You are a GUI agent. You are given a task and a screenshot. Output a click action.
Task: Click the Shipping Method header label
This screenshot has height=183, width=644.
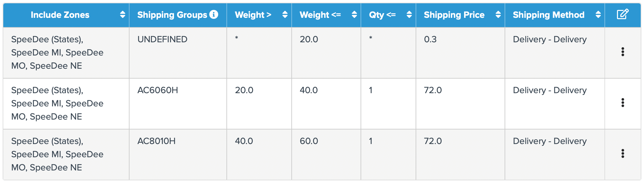tap(548, 15)
